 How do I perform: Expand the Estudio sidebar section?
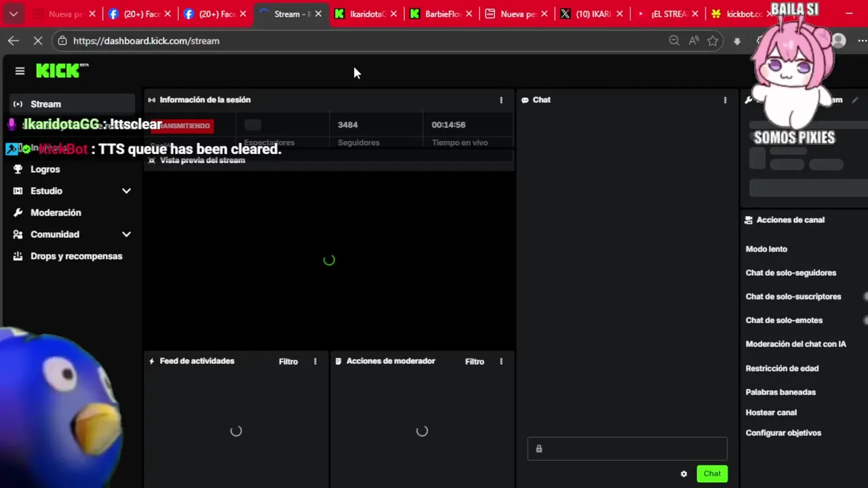(x=126, y=191)
